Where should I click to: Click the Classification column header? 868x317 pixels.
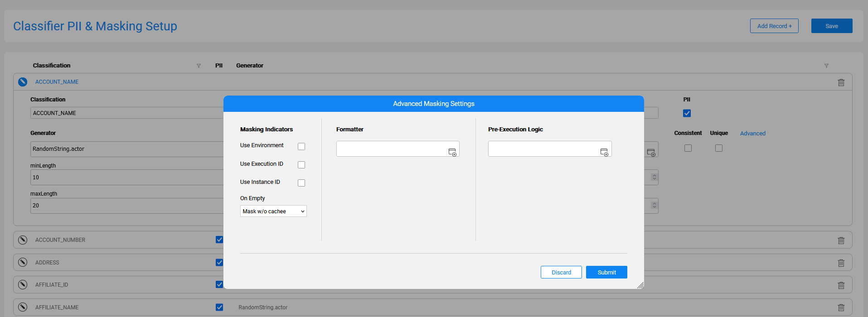point(52,66)
